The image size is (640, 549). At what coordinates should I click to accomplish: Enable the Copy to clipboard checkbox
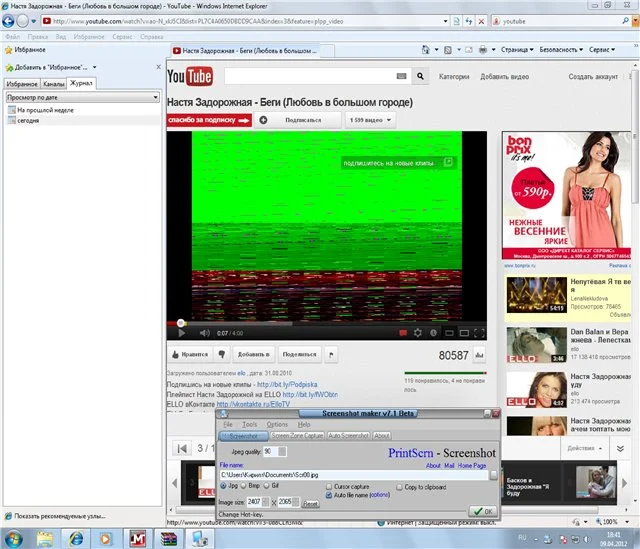coord(400,487)
